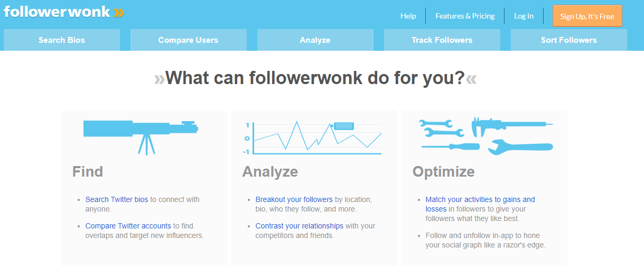Open the Sort Followers tab

click(568, 40)
